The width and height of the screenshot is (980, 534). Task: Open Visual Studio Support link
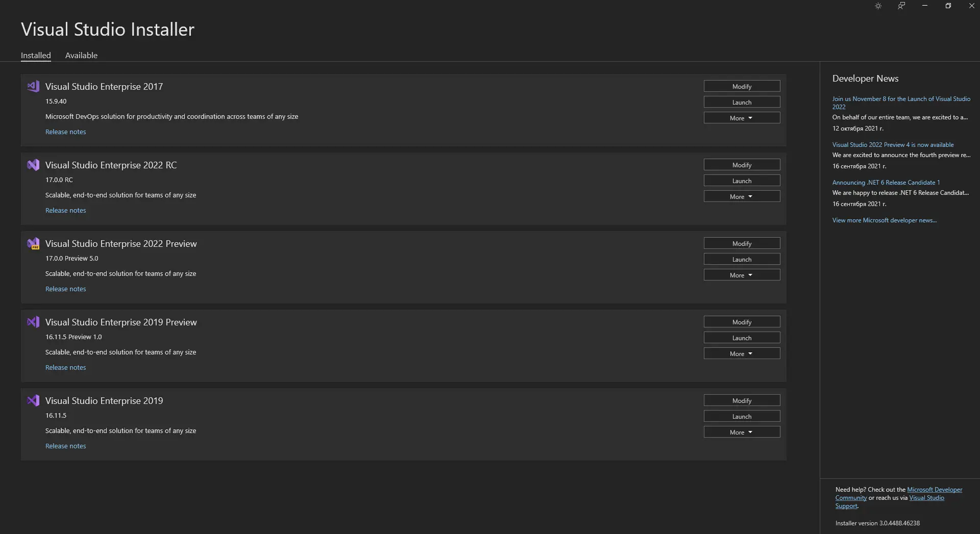pyautogui.click(x=926, y=498)
